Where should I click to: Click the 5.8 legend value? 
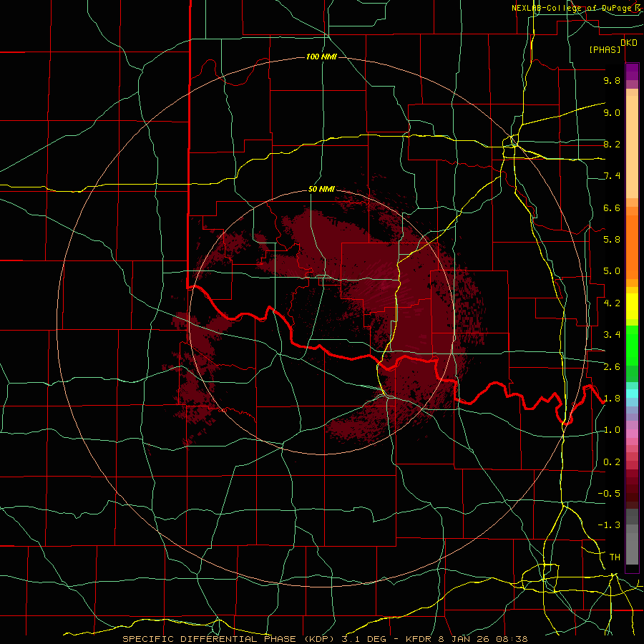tap(612, 240)
